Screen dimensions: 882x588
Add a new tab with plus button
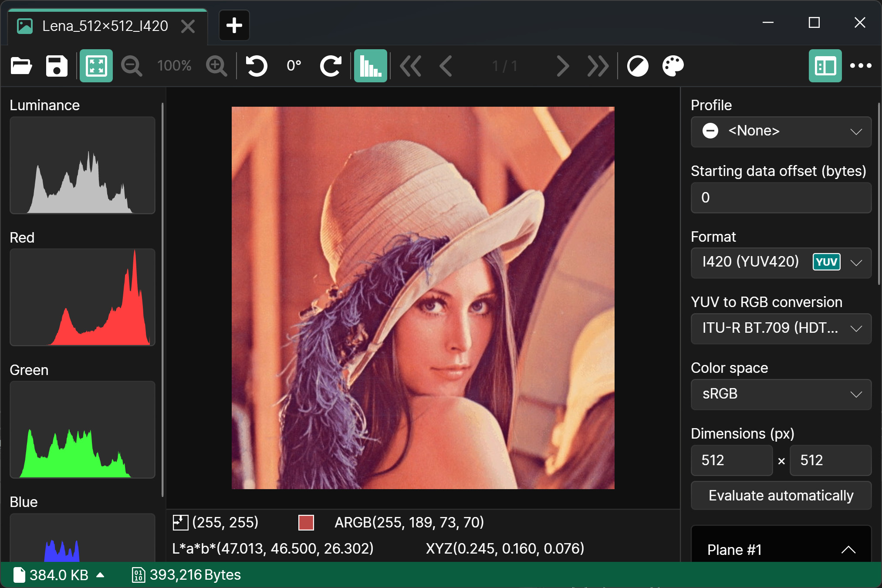click(x=234, y=25)
